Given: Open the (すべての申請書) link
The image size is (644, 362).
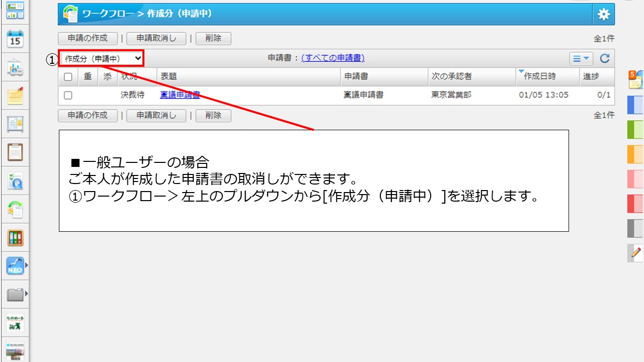Looking at the screenshot, I should pyautogui.click(x=333, y=58).
